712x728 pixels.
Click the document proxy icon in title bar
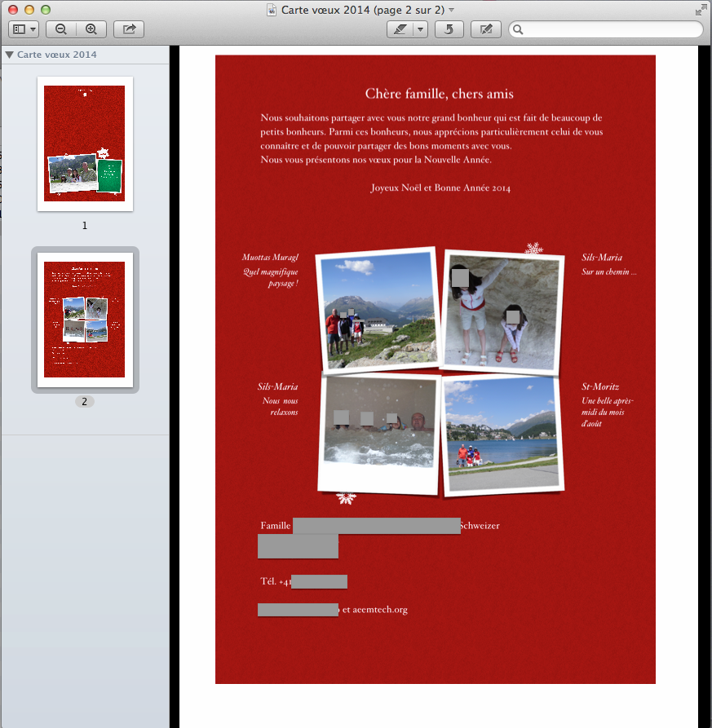point(272,10)
